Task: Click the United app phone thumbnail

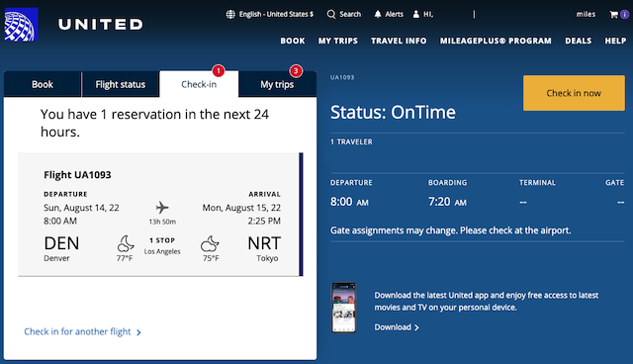Action: (x=343, y=308)
